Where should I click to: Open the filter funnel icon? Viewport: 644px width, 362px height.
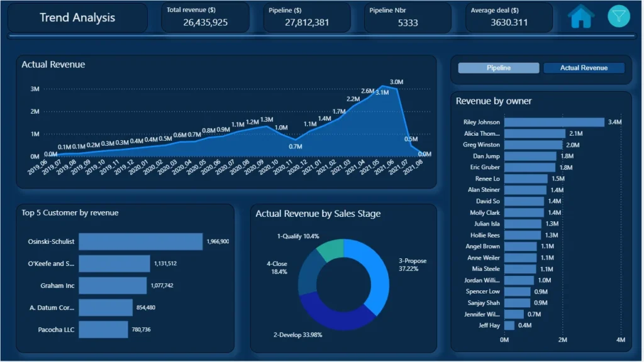(x=619, y=16)
